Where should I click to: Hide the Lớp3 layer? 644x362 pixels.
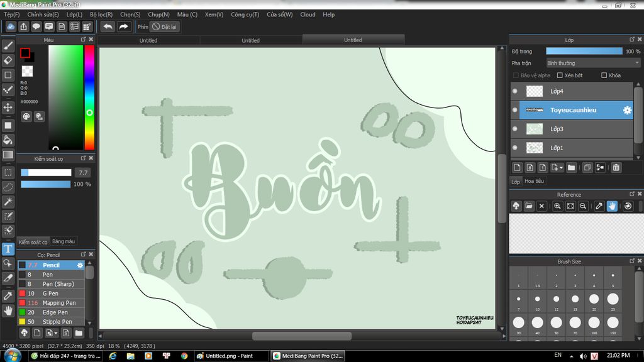pos(515,129)
